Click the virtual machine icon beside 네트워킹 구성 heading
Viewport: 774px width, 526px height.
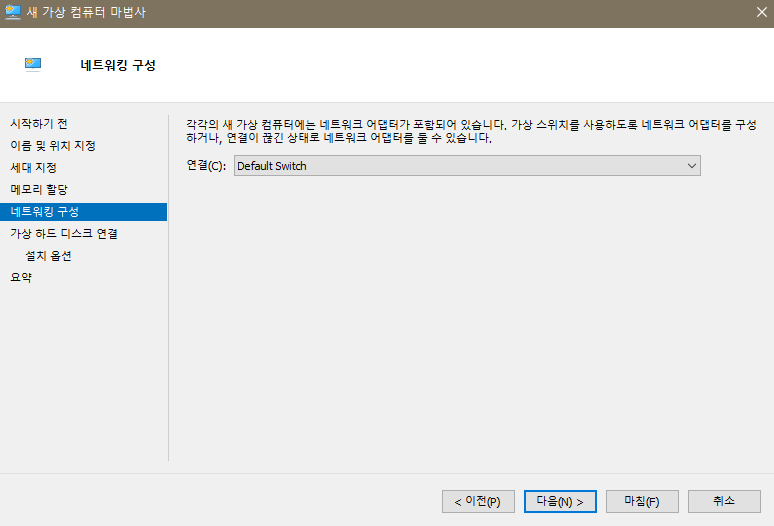33,65
